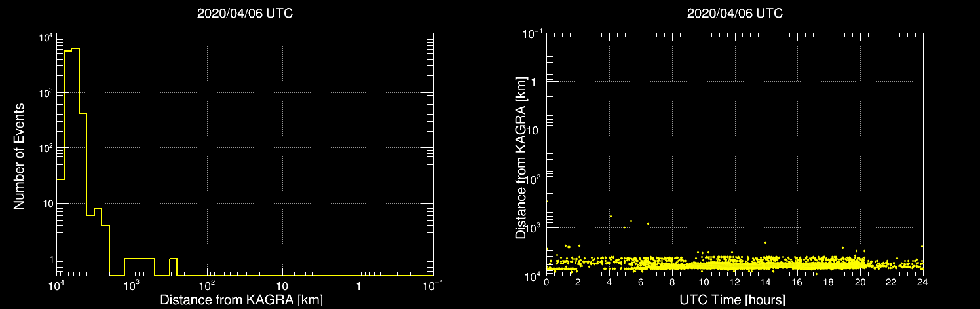This screenshot has width=980, height=309.
Task: Click the 10^4 tick on the Number of Events axis
Action: point(46,37)
